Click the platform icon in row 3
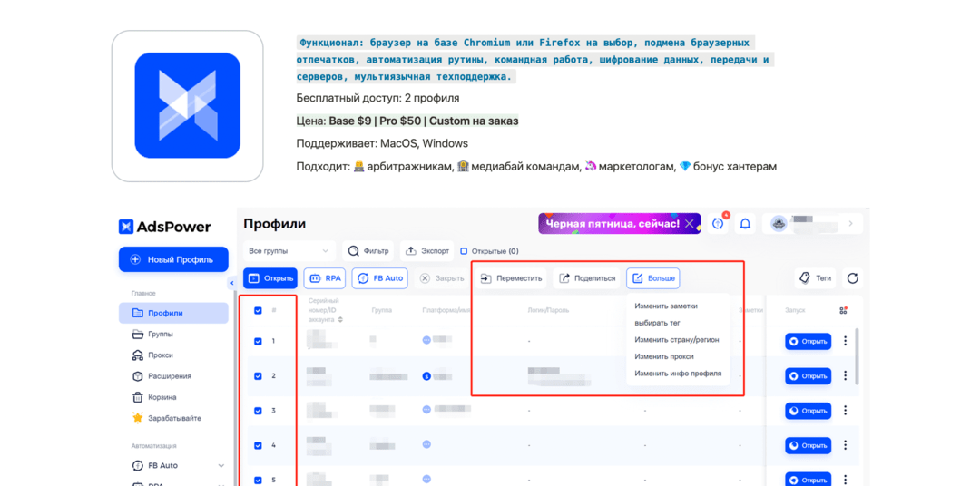The height and width of the screenshot is (486, 980). [x=426, y=410]
